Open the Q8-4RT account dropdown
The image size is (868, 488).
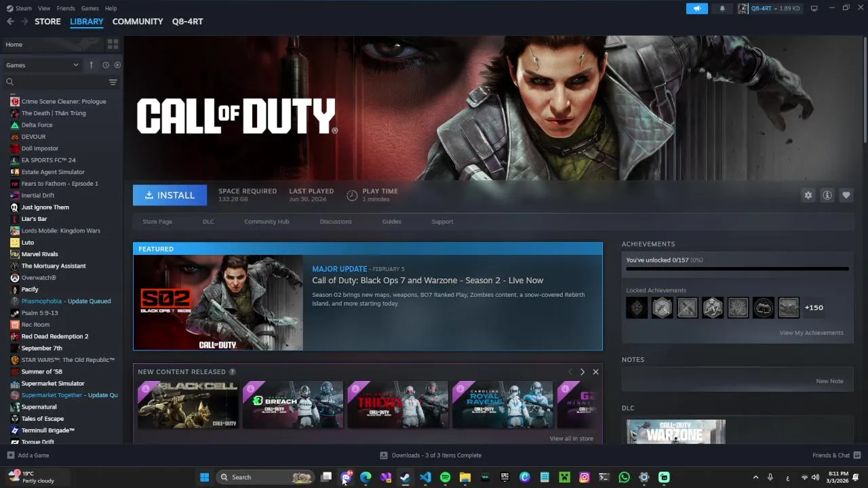click(769, 8)
